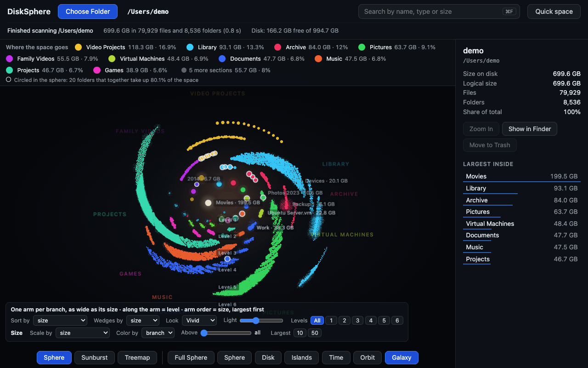
Task: Click the gray '5 more sections' dot
Action: 184,70
